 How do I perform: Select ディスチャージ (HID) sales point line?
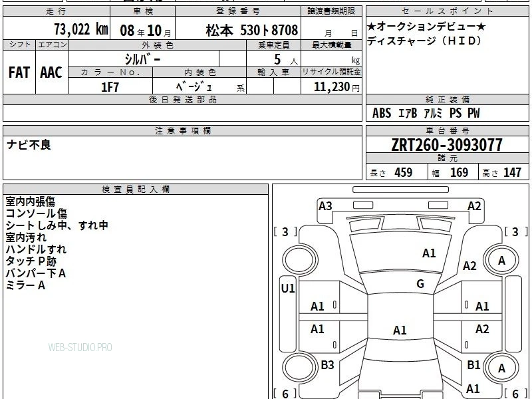(x=424, y=41)
